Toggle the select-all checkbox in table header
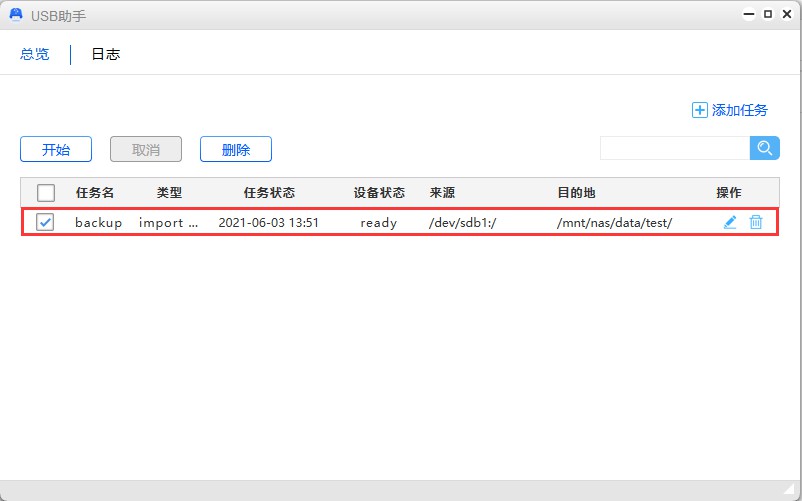The width and height of the screenshot is (802, 501). click(x=46, y=193)
